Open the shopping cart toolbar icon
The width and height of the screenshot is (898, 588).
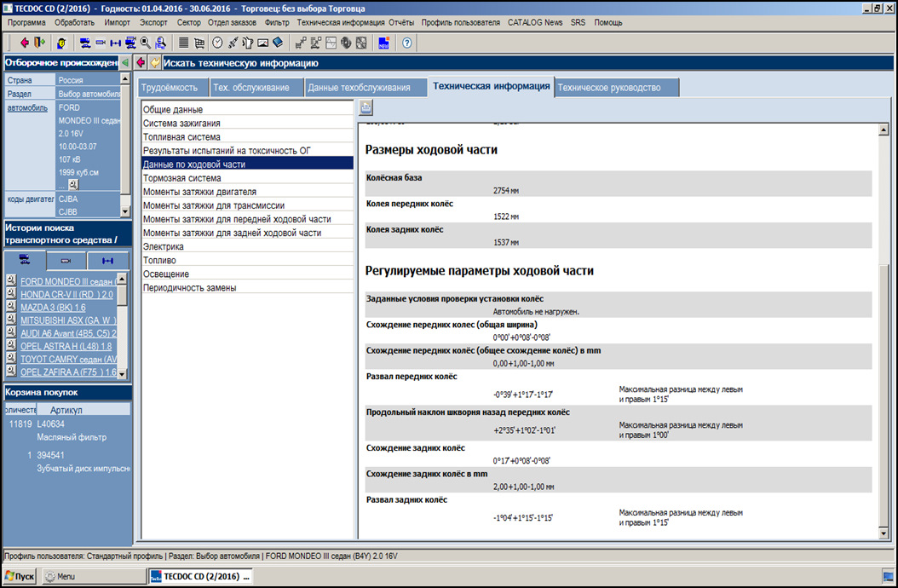coord(199,43)
